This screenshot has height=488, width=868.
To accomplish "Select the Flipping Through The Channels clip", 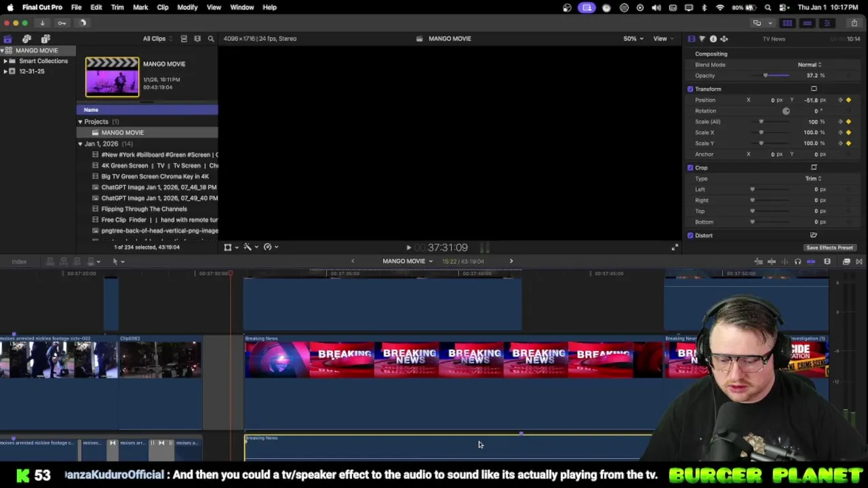I will point(147,209).
